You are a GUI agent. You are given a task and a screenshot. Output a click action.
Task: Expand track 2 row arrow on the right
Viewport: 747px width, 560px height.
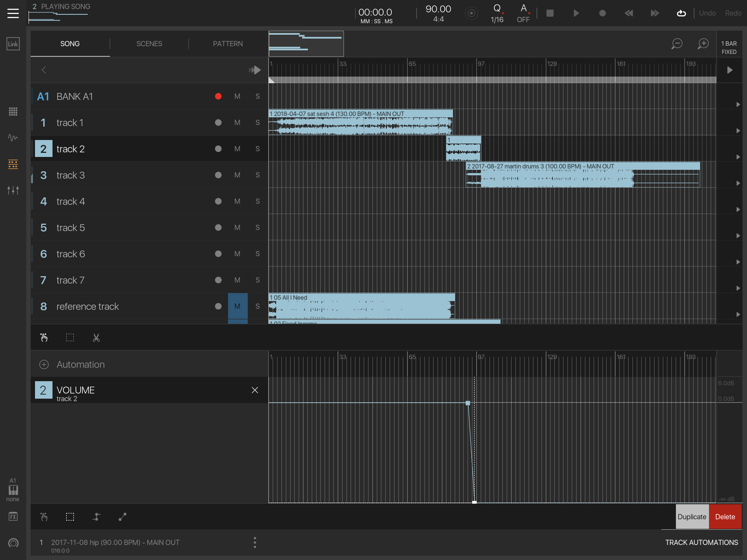(x=738, y=157)
